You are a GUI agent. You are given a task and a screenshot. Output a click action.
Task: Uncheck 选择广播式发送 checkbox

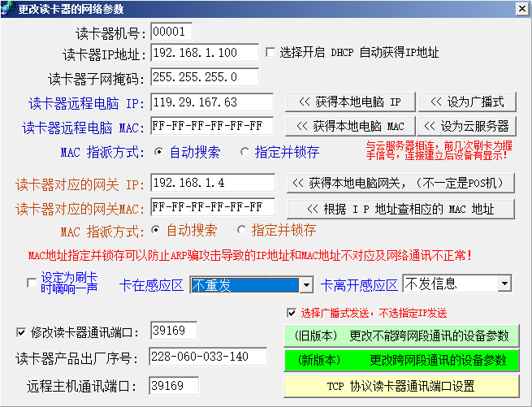pos(292,313)
